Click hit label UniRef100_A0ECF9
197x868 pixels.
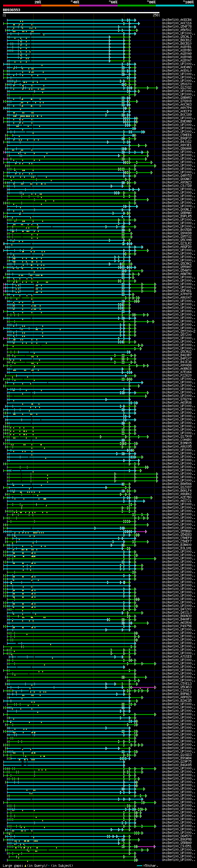point(177,111)
